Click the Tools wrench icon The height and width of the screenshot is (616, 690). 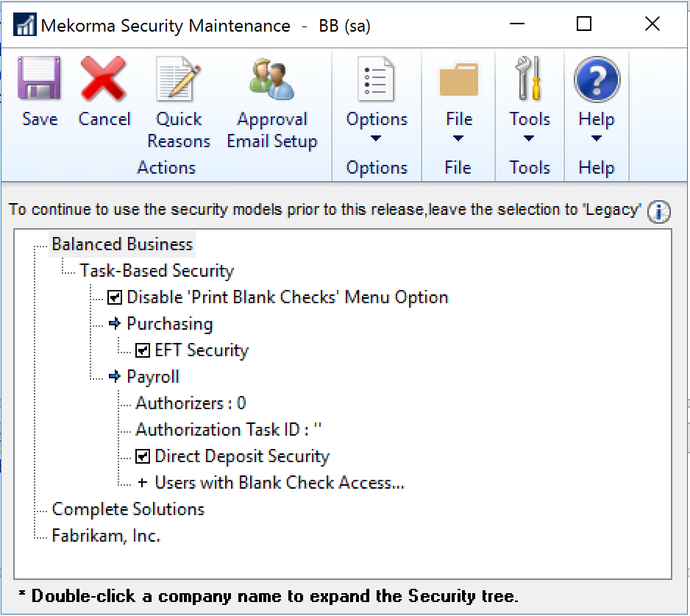pos(529,79)
